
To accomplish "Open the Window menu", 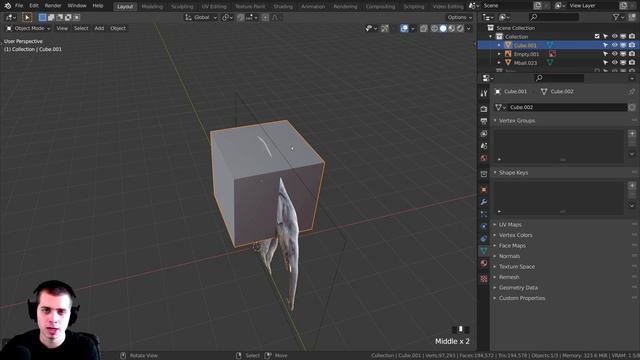I will click(77, 6).
